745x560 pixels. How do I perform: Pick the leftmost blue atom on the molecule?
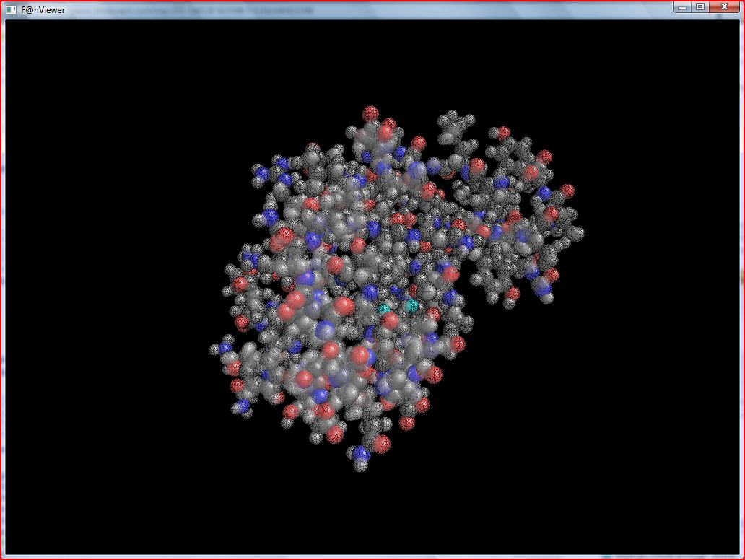point(226,348)
